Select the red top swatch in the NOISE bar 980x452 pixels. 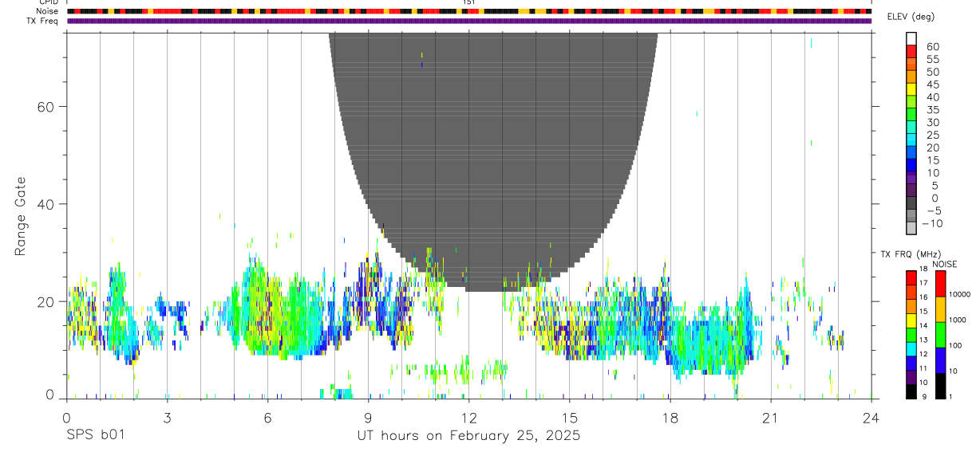pyautogui.click(x=941, y=284)
